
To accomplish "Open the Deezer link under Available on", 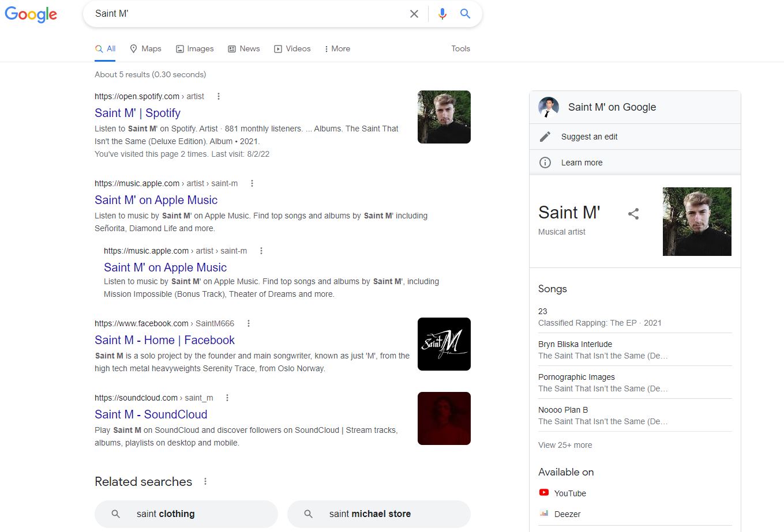I will pyautogui.click(x=568, y=514).
